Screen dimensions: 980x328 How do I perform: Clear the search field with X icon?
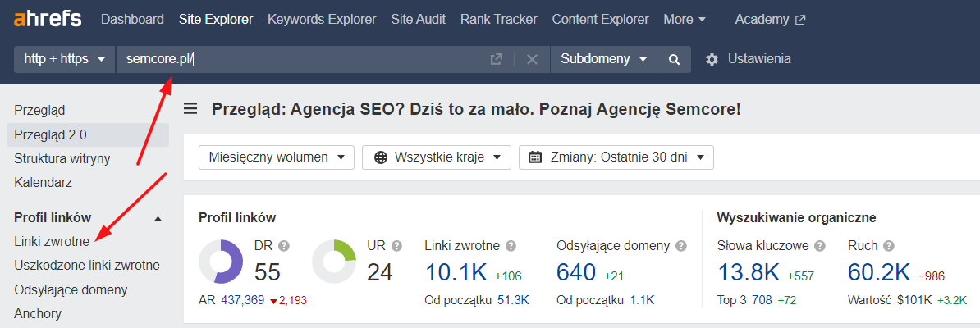pos(532,59)
